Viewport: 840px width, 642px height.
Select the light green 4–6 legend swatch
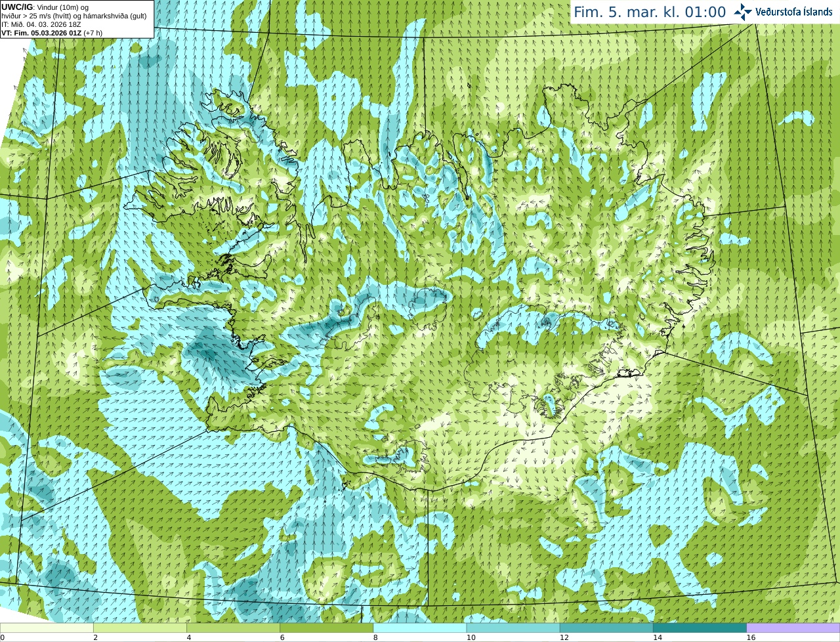tap(233, 628)
